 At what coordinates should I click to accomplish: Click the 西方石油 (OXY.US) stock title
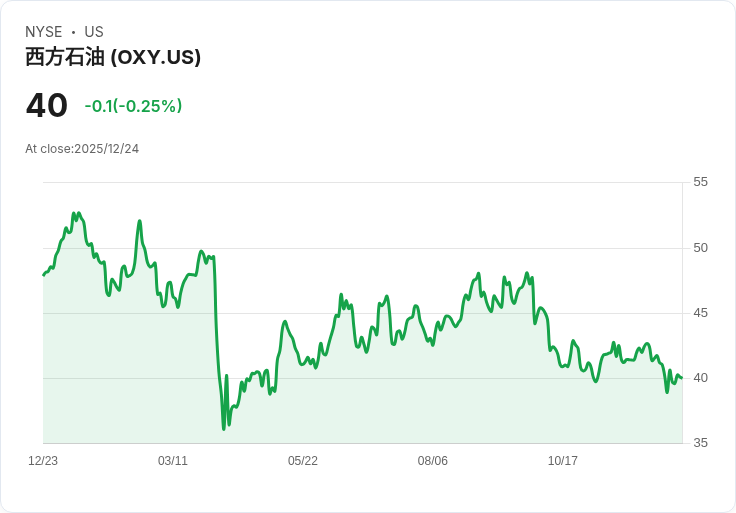[x=113, y=58]
